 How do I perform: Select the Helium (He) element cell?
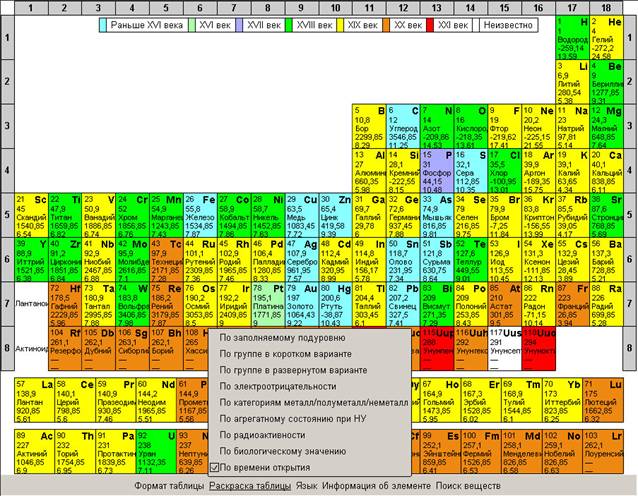tap(606, 37)
